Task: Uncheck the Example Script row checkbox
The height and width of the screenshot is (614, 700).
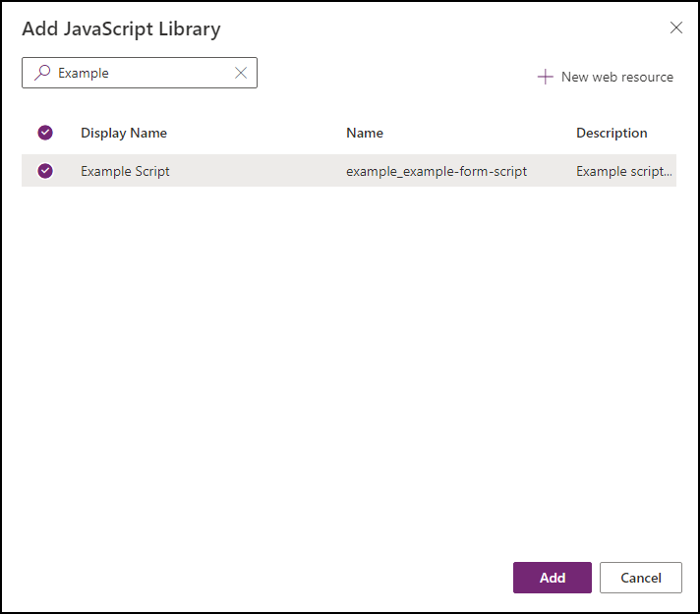Action: point(45,171)
